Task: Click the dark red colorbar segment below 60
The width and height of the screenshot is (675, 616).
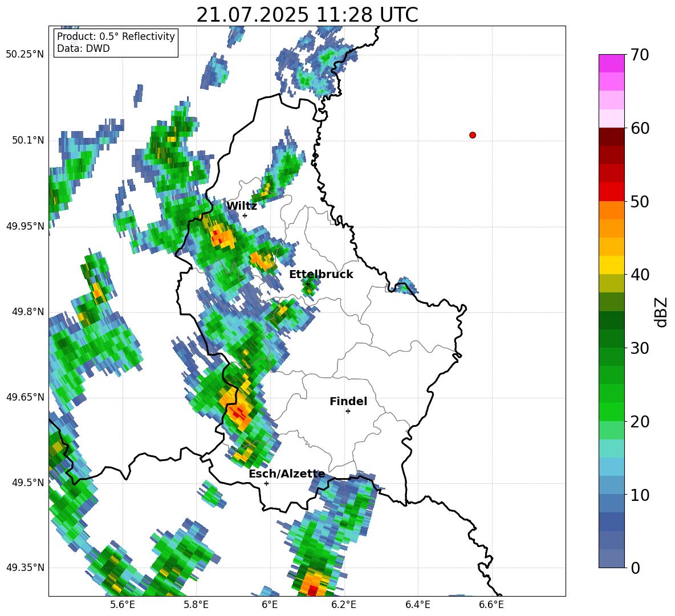Action: (x=611, y=137)
